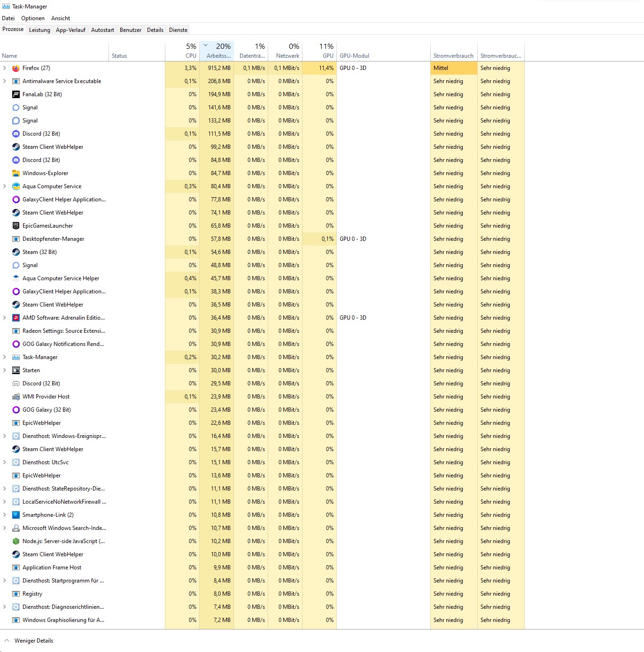Click the Diensthost: UtcSvc gear icon

[16, 462]
